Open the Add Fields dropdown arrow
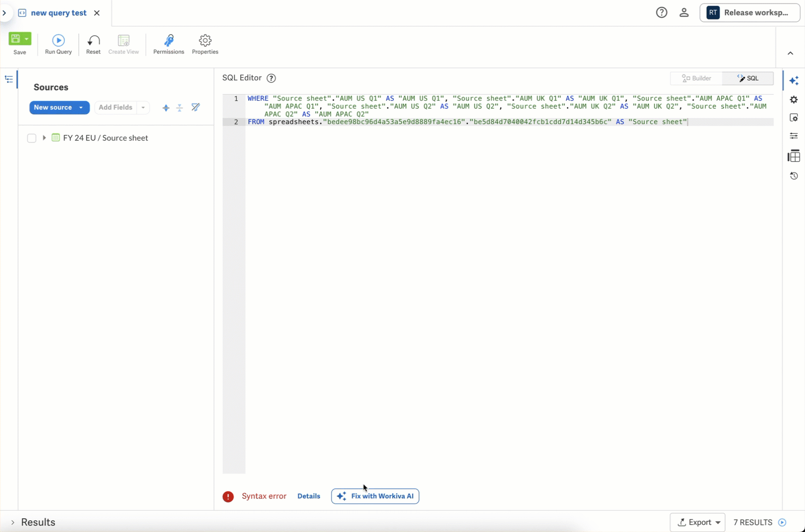 (x=143, y=107)
